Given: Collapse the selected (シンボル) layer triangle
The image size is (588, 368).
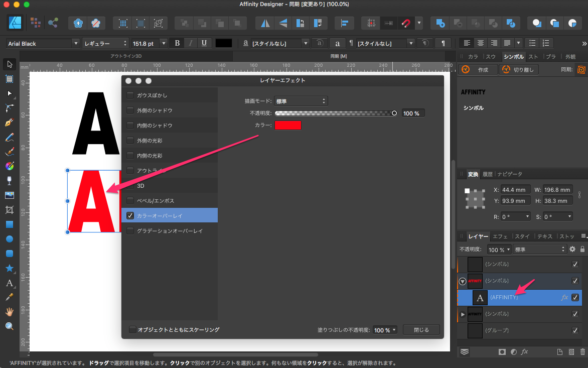Looking at the screenshot, I should tap(463, 281).
